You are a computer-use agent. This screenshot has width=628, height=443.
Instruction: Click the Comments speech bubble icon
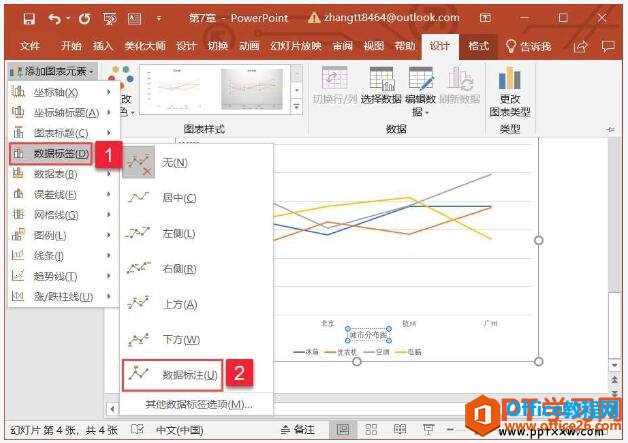[x=608, y=46]
